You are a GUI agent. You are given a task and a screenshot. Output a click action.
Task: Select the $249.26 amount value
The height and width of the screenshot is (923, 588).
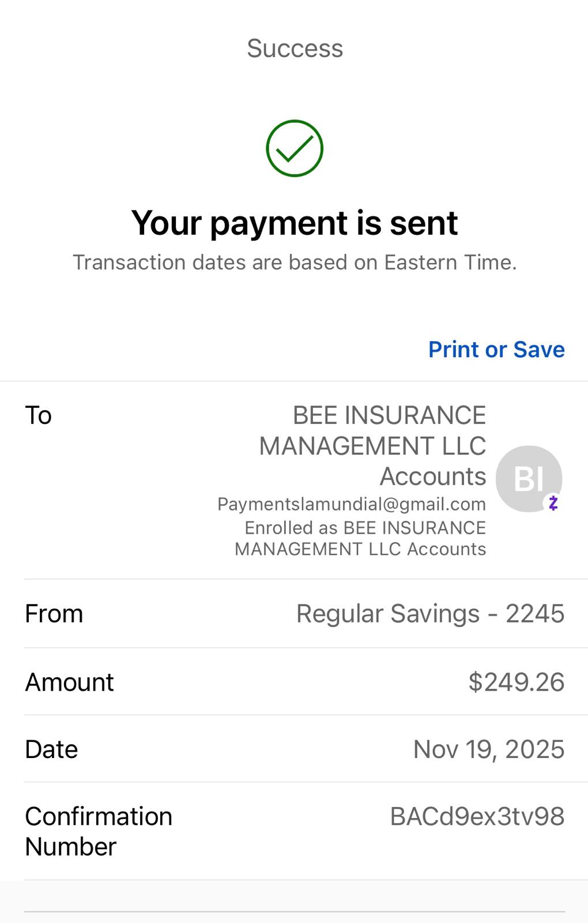516,682
